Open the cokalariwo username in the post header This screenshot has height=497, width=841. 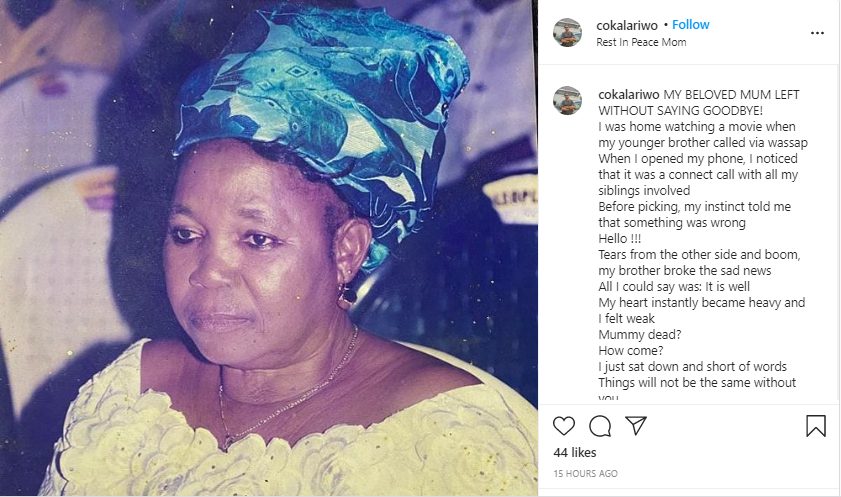pyautogui.click(x=627, y=25)
